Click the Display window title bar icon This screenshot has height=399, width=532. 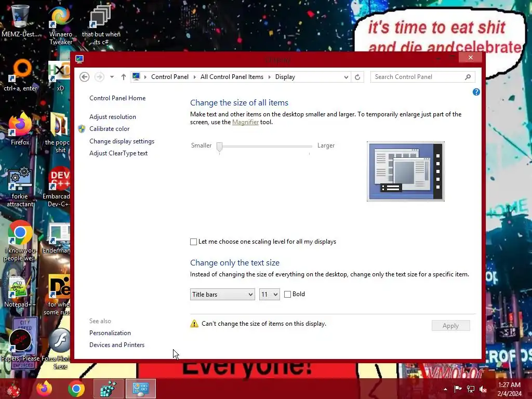79,59
